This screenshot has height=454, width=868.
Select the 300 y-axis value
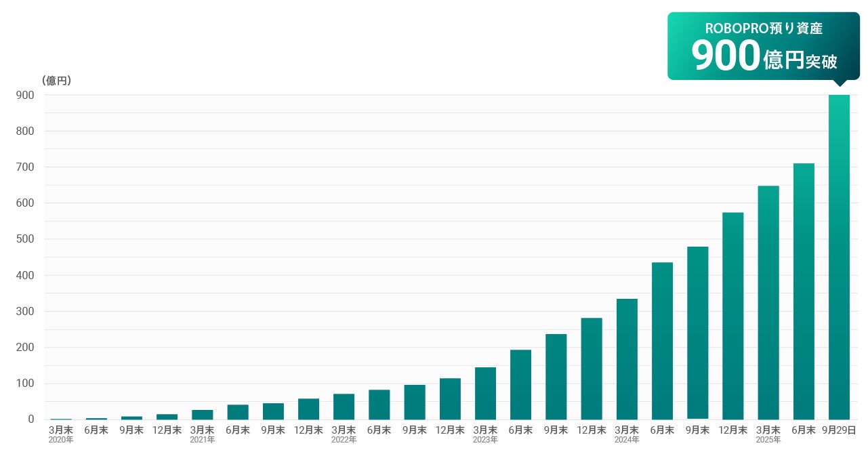[x=25, y=312]
